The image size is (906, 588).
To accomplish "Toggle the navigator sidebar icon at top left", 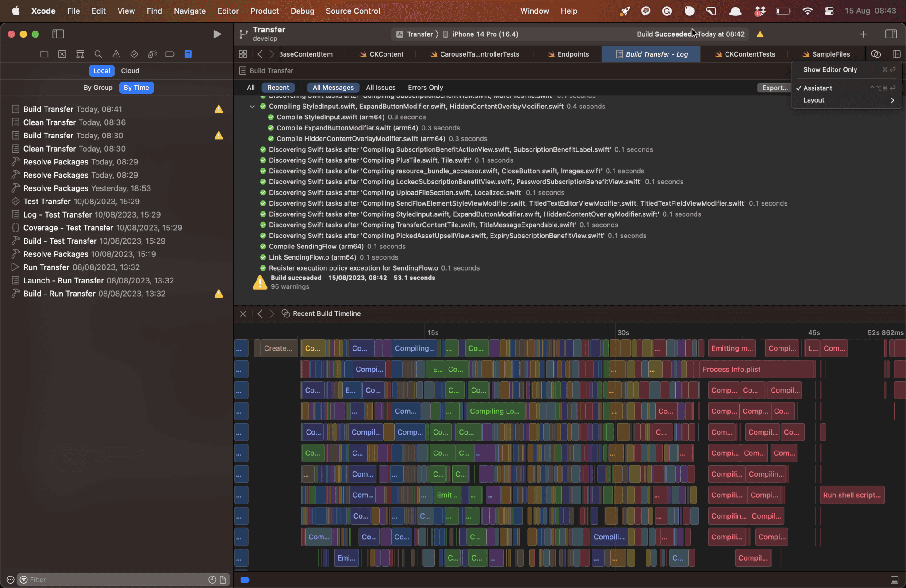I will [x=58, y=34].
